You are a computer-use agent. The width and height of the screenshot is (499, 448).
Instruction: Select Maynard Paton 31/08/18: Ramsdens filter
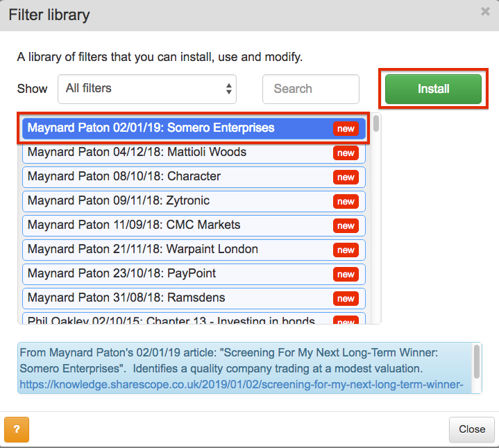point(194,298)
